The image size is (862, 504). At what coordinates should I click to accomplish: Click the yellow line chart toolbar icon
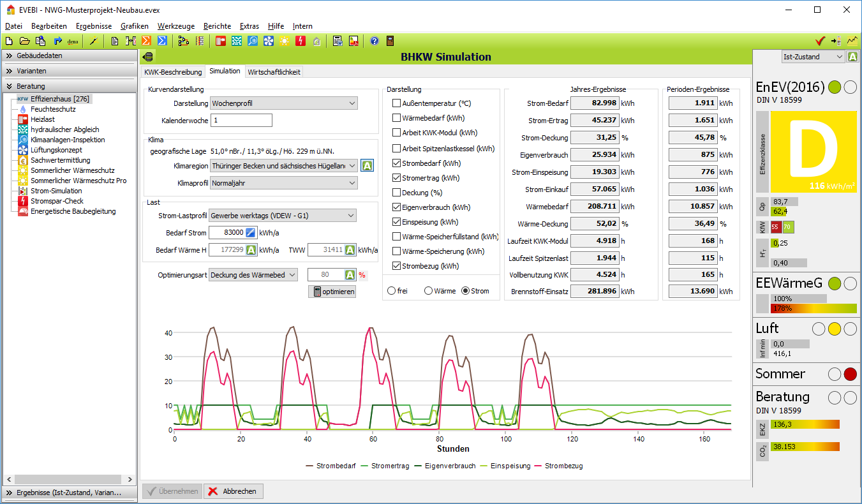(852, 41)
